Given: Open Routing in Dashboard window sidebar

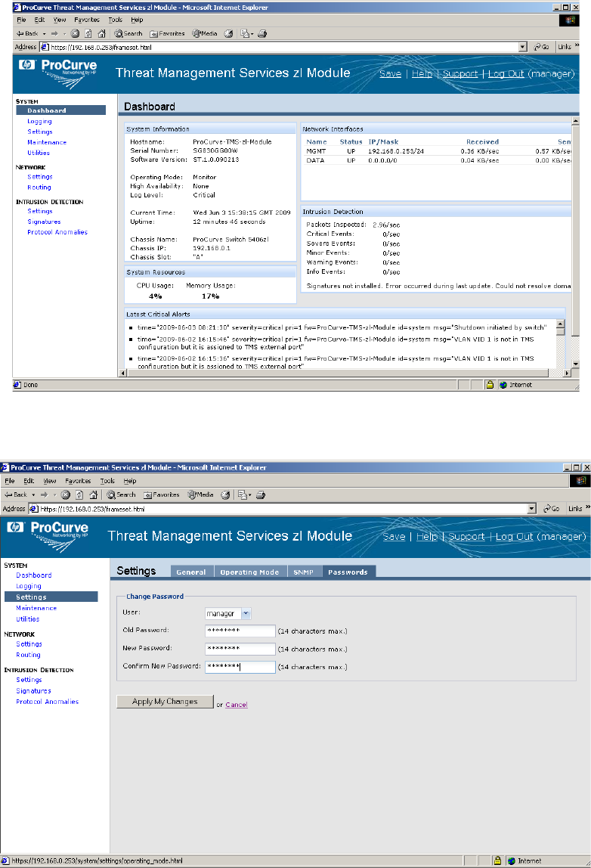Looking at the screenshot, I should (39, 187).
